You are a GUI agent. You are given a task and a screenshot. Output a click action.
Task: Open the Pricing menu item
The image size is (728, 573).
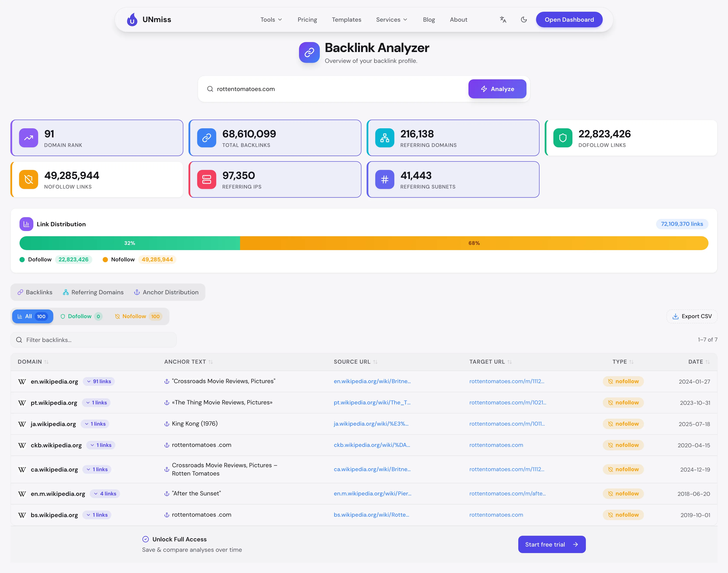pyautogui.click(x=307, y=20)
